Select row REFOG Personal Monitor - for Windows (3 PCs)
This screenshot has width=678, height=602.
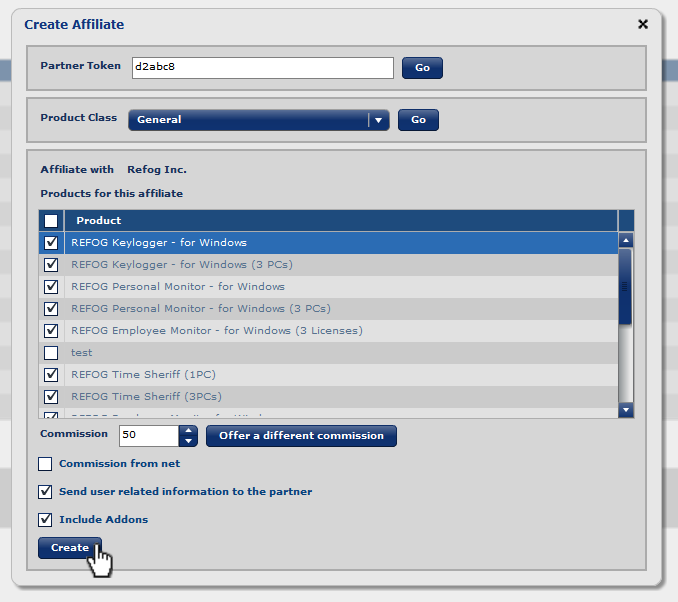coord(329,309)
